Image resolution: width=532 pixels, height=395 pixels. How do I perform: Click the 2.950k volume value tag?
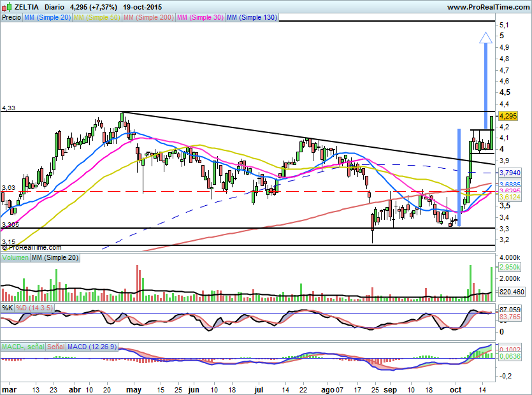(x=510, y=267)
